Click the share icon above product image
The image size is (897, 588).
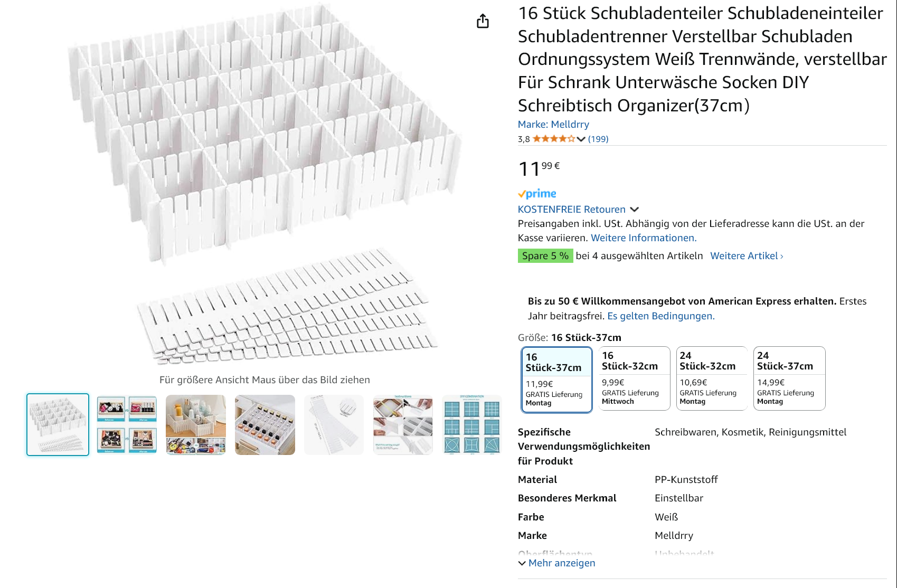coord(483,21)
